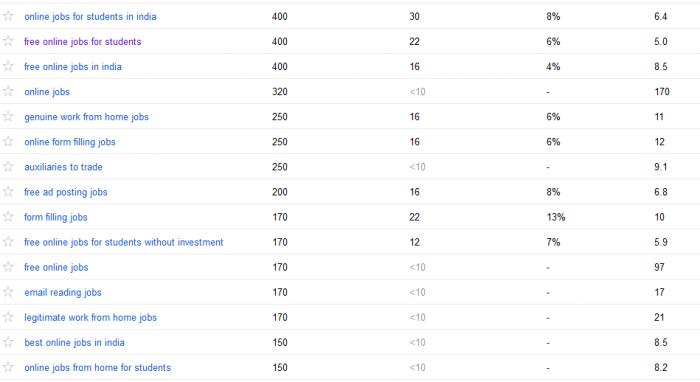Toggle the star beside 'email reading jobs'
This screenshot has height=382, width=700.
click(8, 291)
